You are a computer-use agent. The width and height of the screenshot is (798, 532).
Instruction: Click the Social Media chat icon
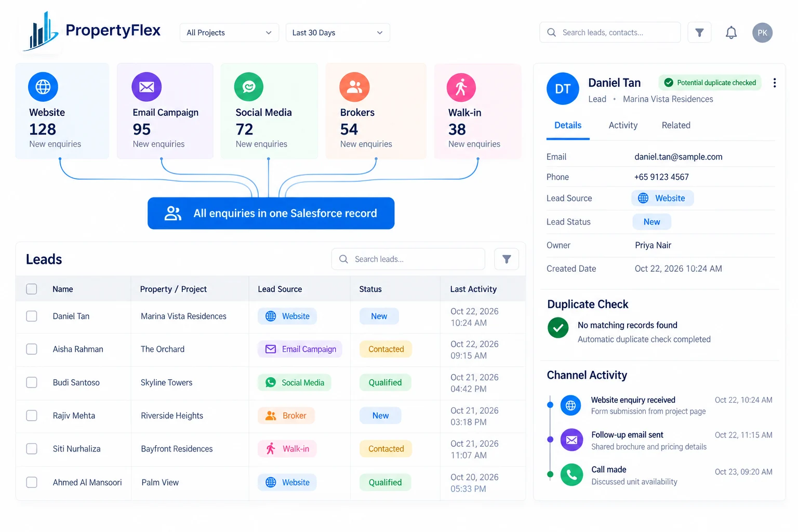[x=249, y=87]
